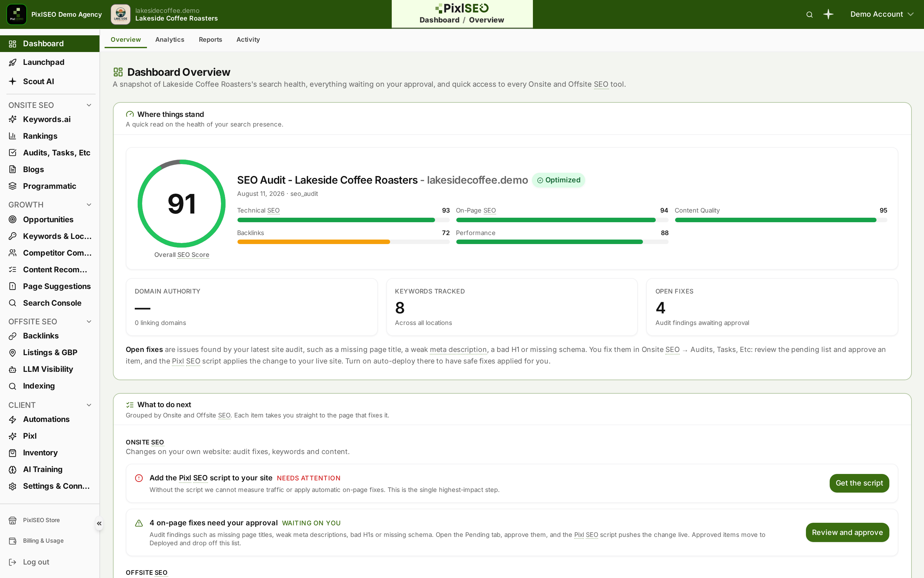Click the overall SEO score circle 91

click(x=182, y=204)
